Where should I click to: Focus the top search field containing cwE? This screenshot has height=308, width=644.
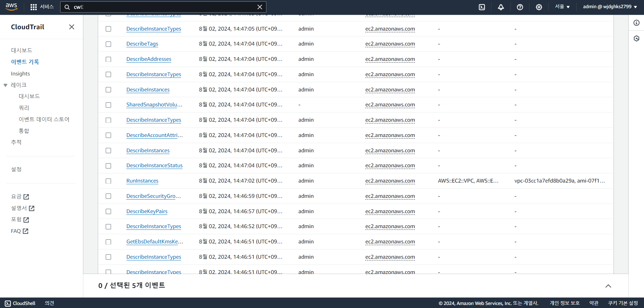pyautogui.click(x=163, y=7)
